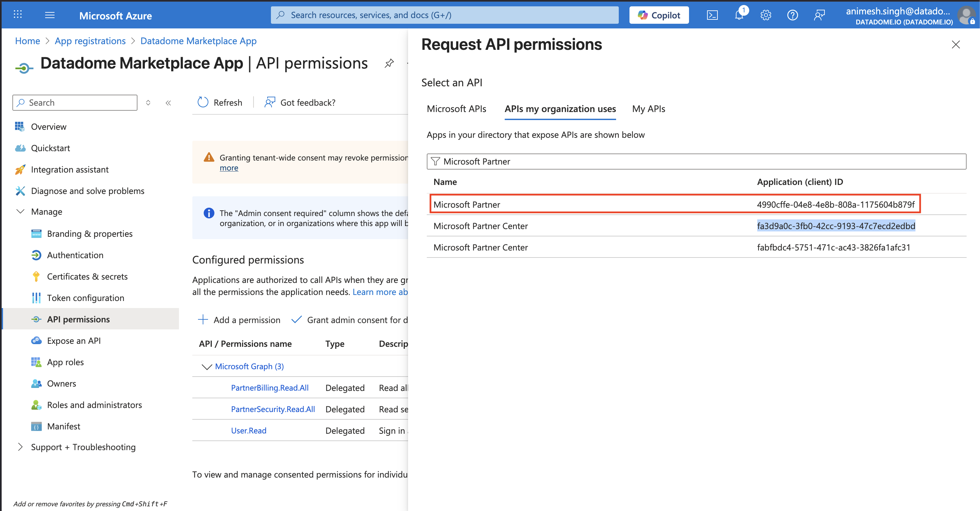Click the Expose an API icon
Screen dimensions: 980x511
pos(36,340)
